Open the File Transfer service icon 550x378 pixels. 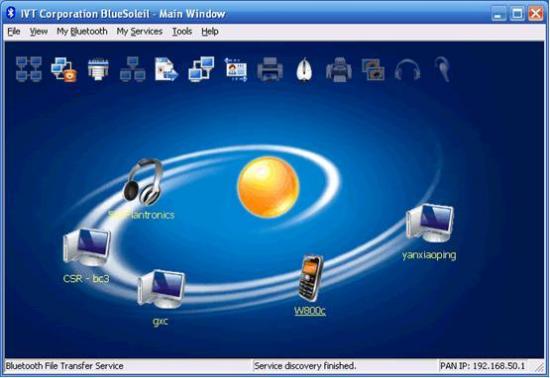167,69
